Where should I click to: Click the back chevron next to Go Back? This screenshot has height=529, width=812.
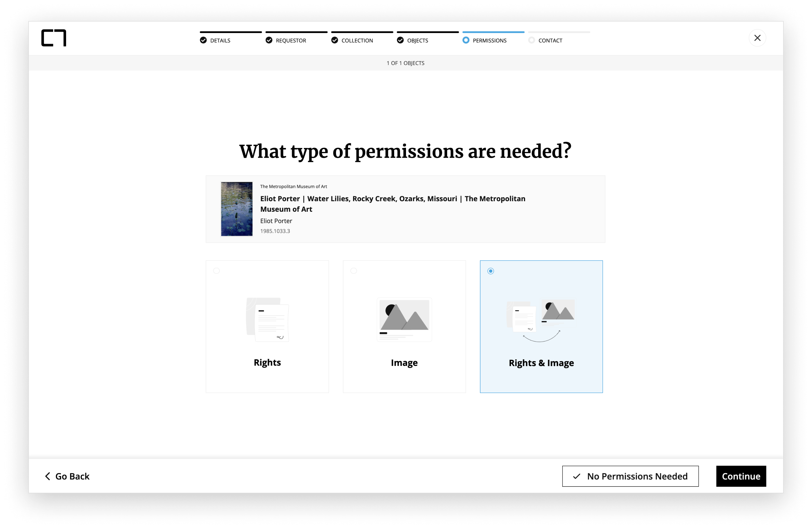pos(48,476)
